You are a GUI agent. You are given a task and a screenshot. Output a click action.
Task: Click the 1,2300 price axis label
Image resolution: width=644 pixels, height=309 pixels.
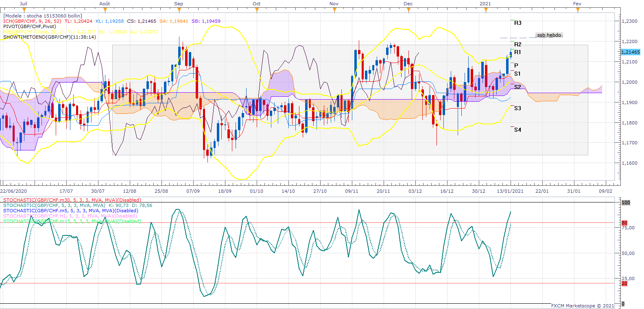pyautogui.click(x=630, y=21)
